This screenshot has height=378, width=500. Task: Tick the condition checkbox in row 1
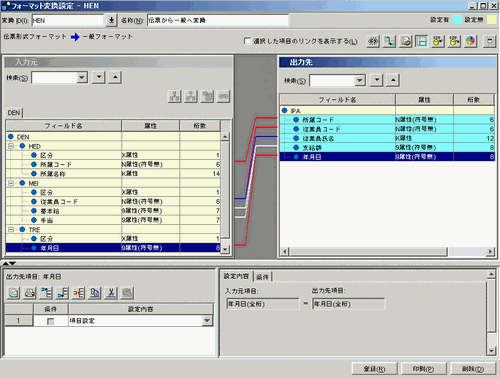[51, 321]
